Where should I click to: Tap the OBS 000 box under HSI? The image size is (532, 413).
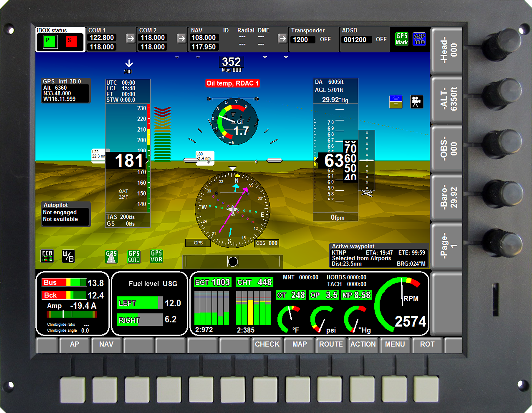tap(267, 243)
